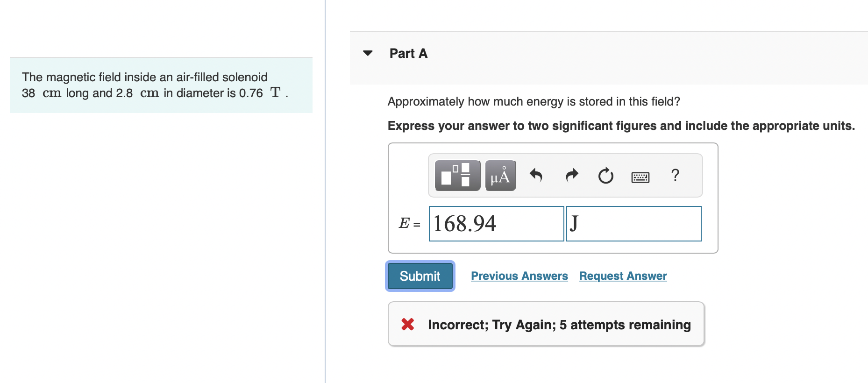Open Previous Answers link

(x=519, y=276)
